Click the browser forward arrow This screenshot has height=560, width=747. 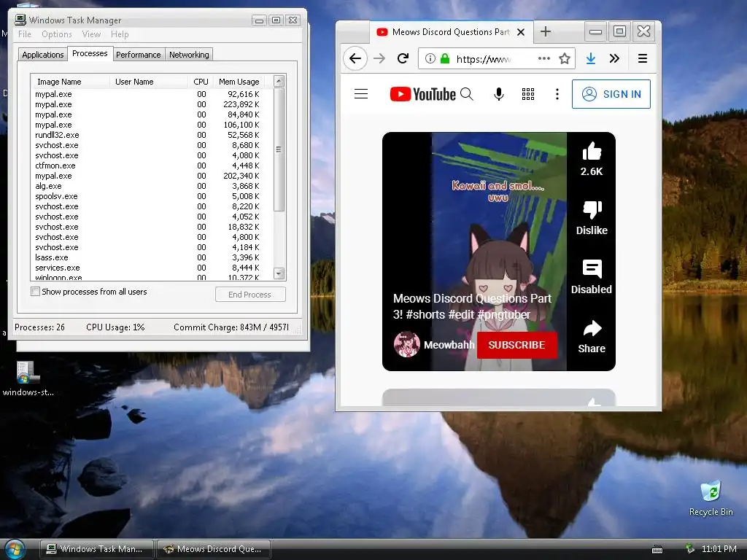coord(379,58)
